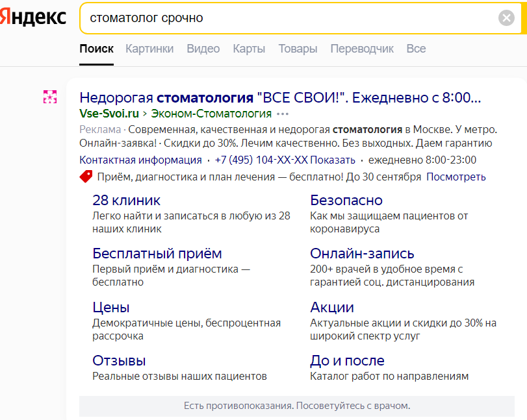527x420 pixels.
Task: Click the description 'Актуальные акции и скидки до 30%'
Action: [x=396, y=323]
